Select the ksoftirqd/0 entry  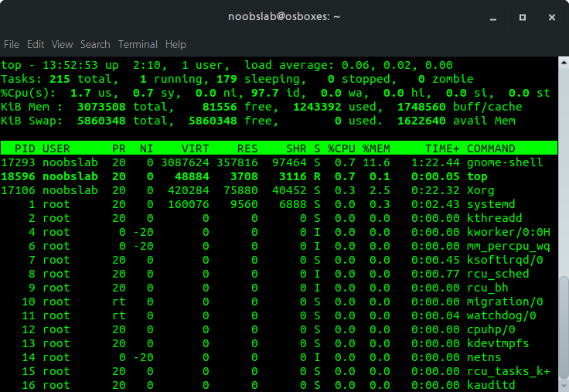505,261
